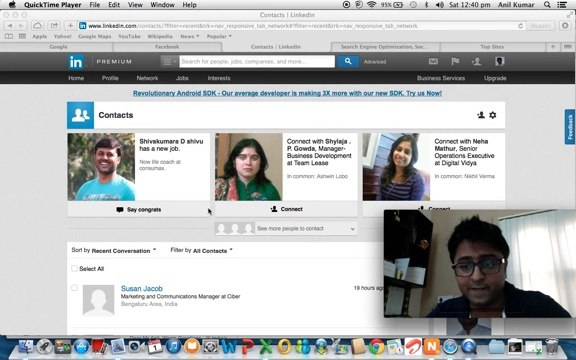
Task: Open the notifications flag icon
Action: pos(455,61)
